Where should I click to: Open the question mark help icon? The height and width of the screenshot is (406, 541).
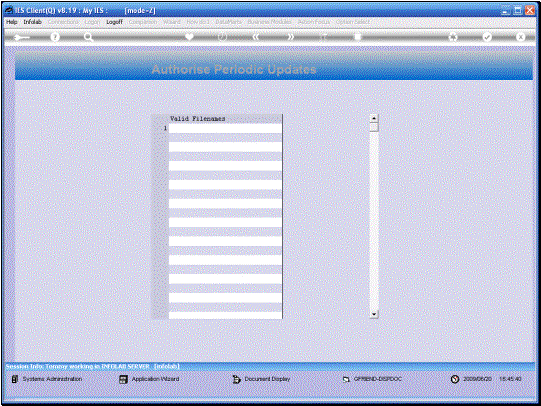pos(55,37)
